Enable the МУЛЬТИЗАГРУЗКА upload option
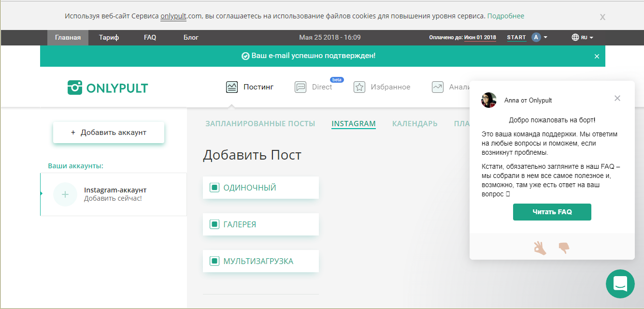The height and width of the screenshot is (309, 644). tap(214, 261)
